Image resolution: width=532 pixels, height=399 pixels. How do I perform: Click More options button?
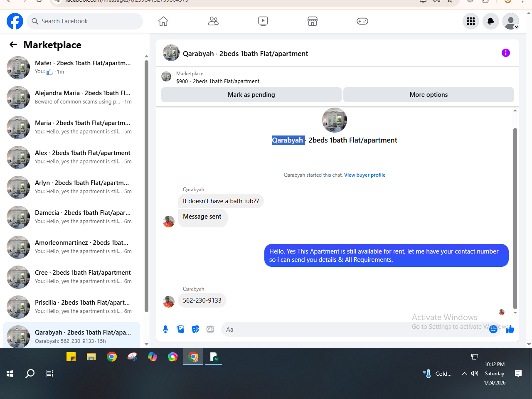[x=429, y=95]
